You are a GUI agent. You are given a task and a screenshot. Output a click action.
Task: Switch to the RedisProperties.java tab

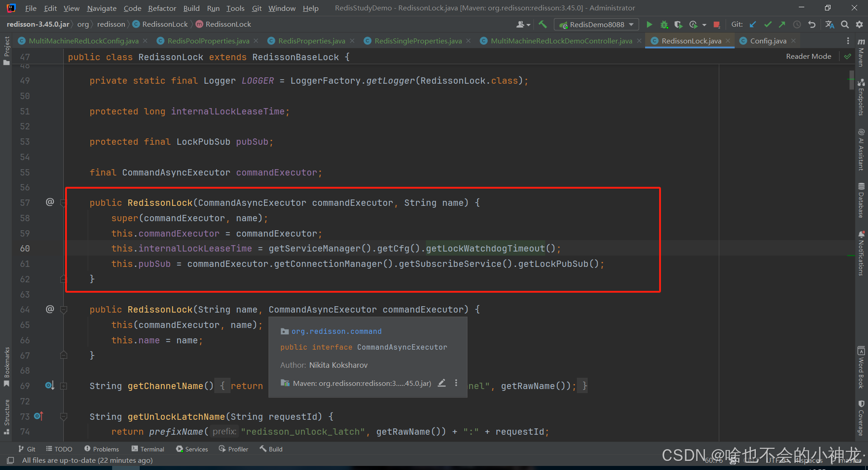click(x=311, y=41)
